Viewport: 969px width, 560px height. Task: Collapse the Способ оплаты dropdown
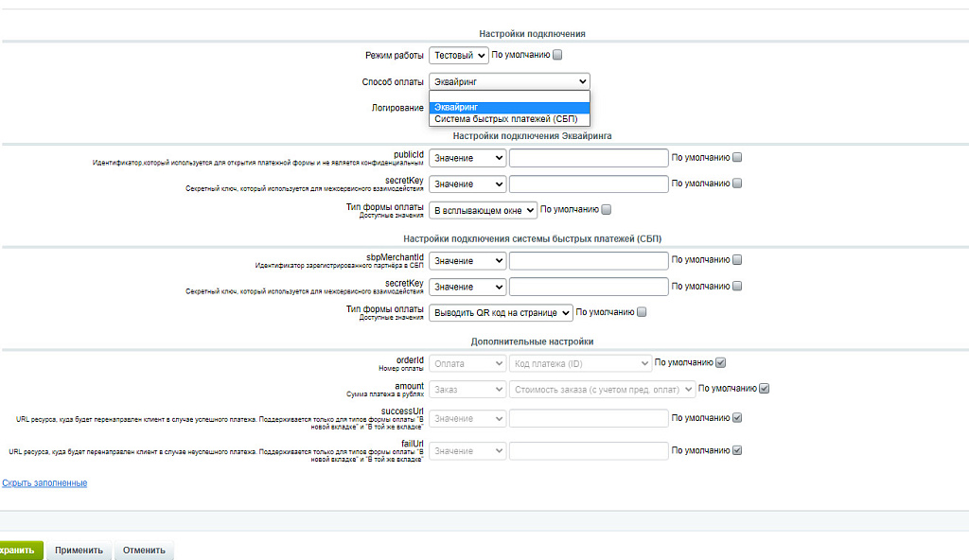pyautogui.click(x=509, y=82)
